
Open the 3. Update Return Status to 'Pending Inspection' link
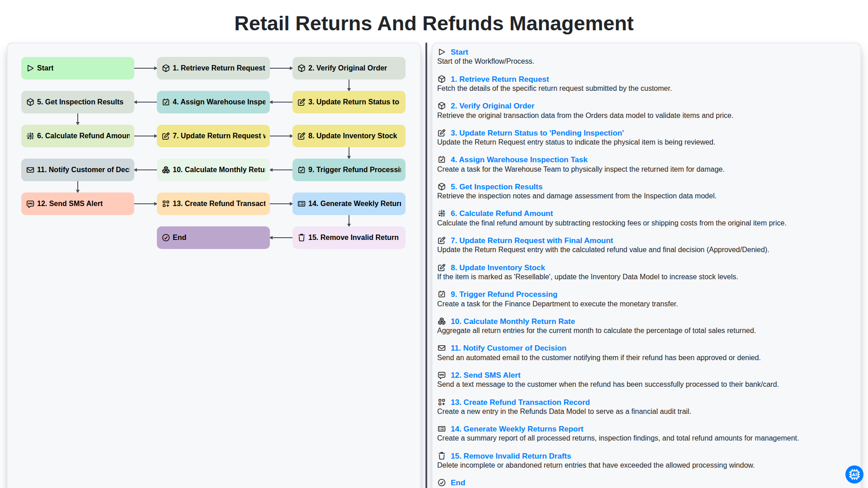(537, 133)
